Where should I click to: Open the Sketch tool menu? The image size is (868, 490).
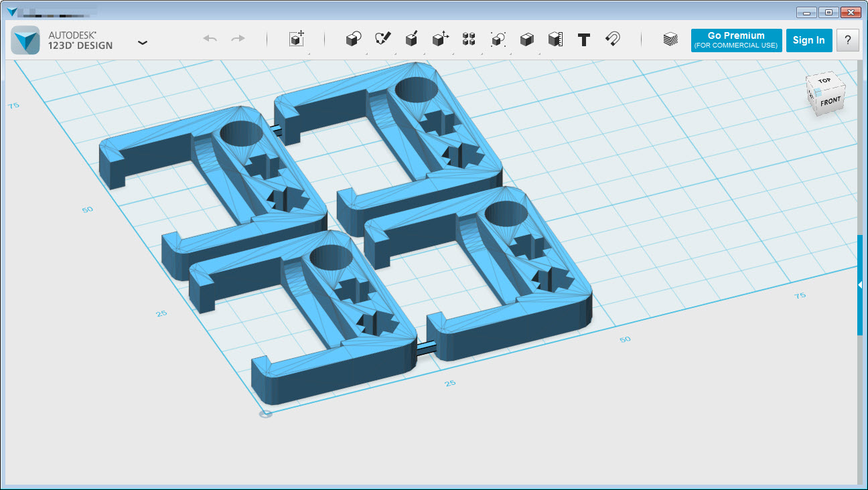click(382, 39)
